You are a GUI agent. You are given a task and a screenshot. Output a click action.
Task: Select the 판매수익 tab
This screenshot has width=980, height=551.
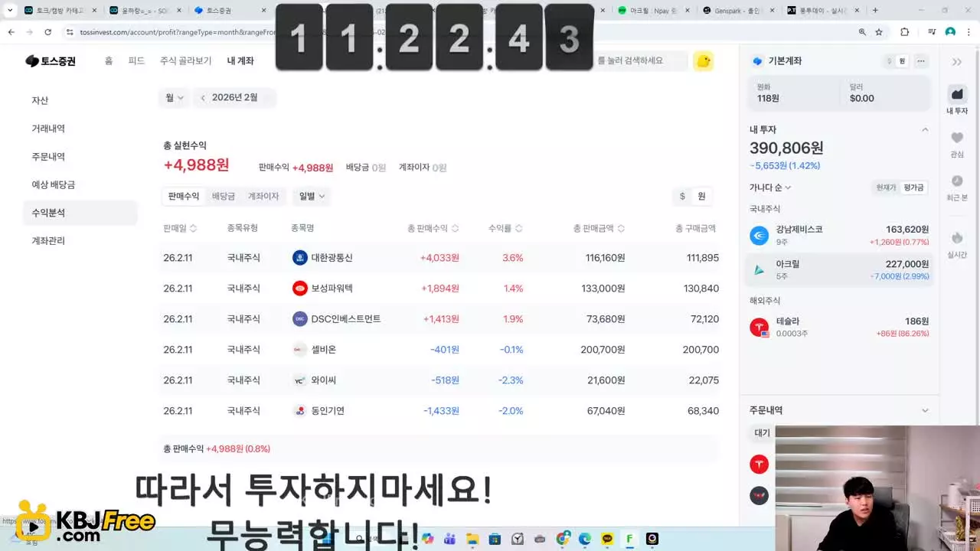(184, 197)
